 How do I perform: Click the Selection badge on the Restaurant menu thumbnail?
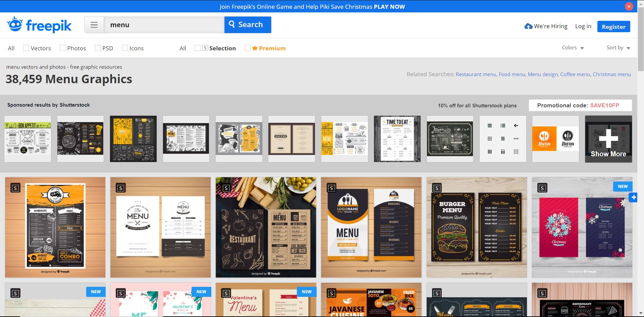(x=226, y=188)
